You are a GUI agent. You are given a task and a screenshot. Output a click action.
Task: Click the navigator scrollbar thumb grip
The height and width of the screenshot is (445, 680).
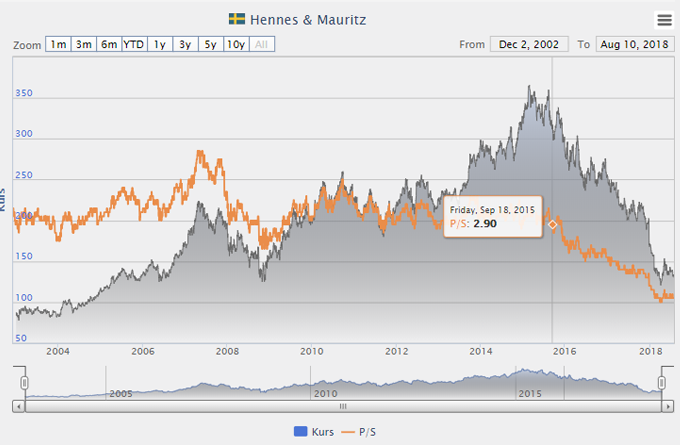pos(343,406)
